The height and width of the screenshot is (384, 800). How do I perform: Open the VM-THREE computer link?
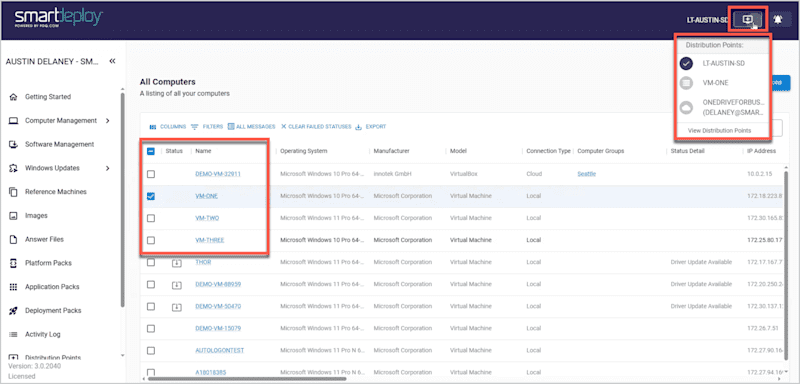pos(210,240)
